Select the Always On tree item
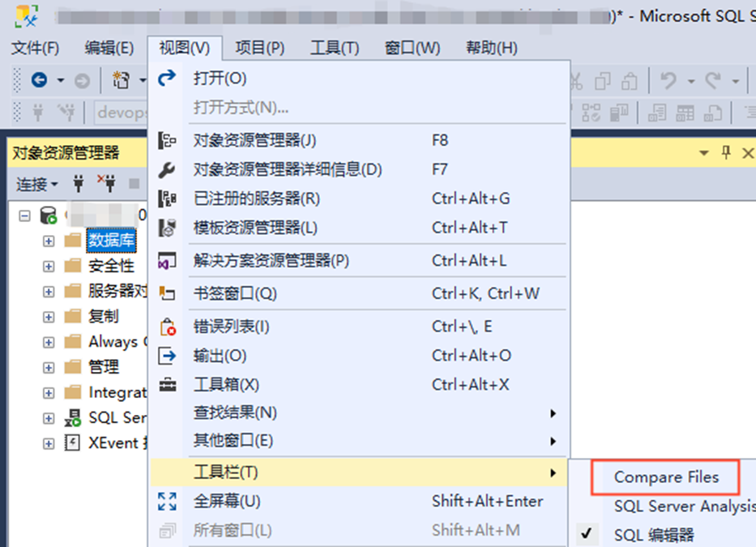This screenshot has height=547, width=756. click(117, 341)
